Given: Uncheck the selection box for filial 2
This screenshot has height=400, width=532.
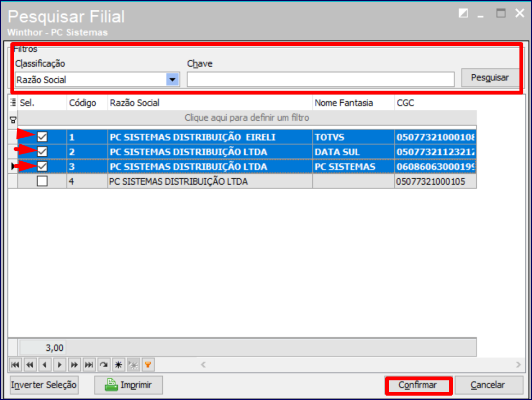Looking at the screenshot, I should click(42, 151).
